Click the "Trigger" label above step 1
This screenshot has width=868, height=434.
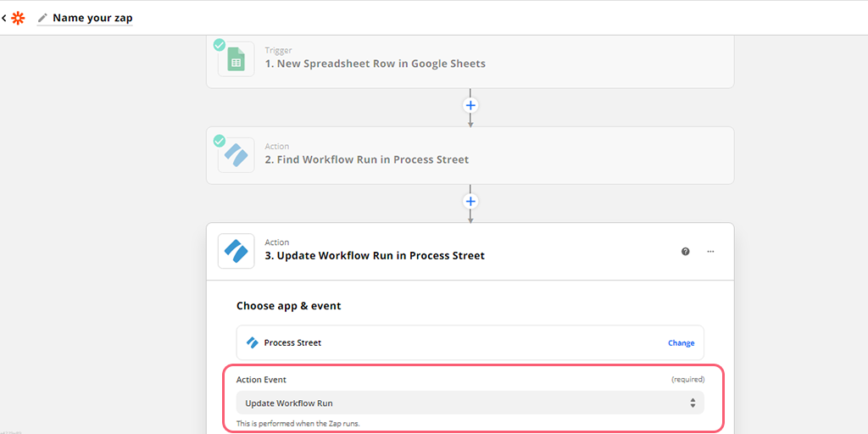point(278,50)
